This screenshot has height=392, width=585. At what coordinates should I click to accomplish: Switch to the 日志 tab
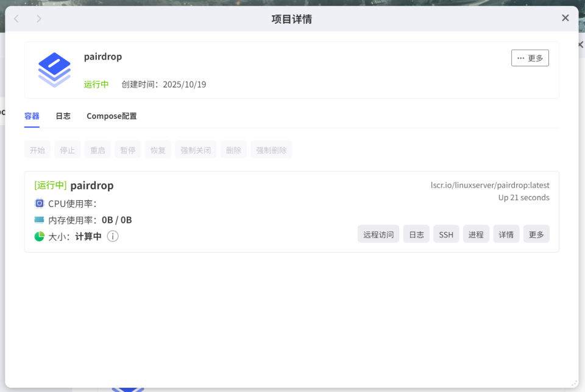[x=63, y=116]
